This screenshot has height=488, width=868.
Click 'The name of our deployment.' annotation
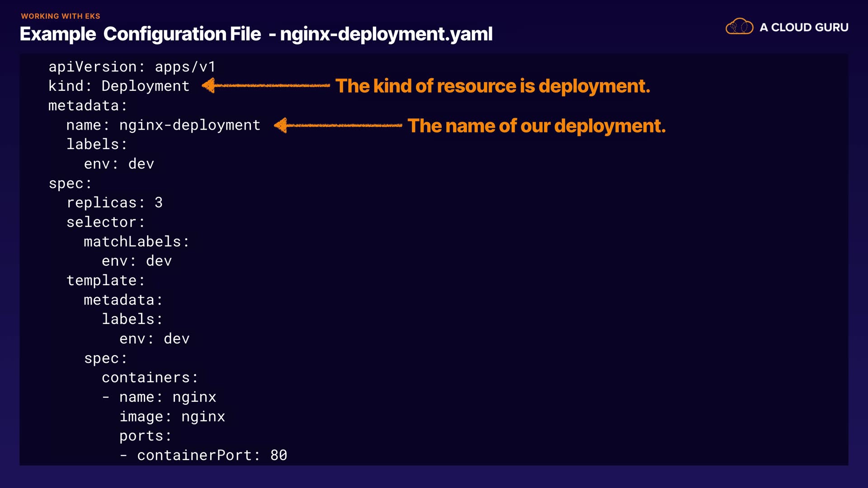tap(536, 126)
